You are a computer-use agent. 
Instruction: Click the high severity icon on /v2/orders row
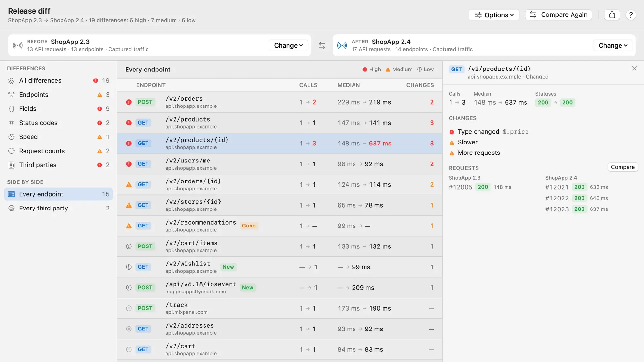[129, 102]
